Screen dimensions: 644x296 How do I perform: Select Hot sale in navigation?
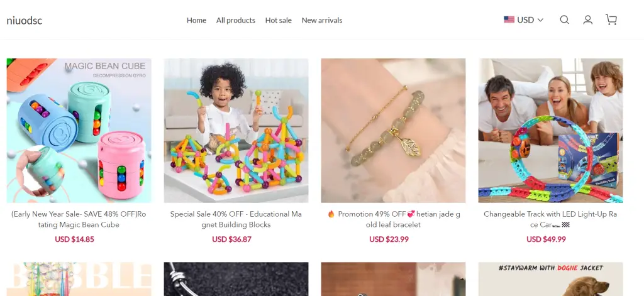tap(278, 20)
